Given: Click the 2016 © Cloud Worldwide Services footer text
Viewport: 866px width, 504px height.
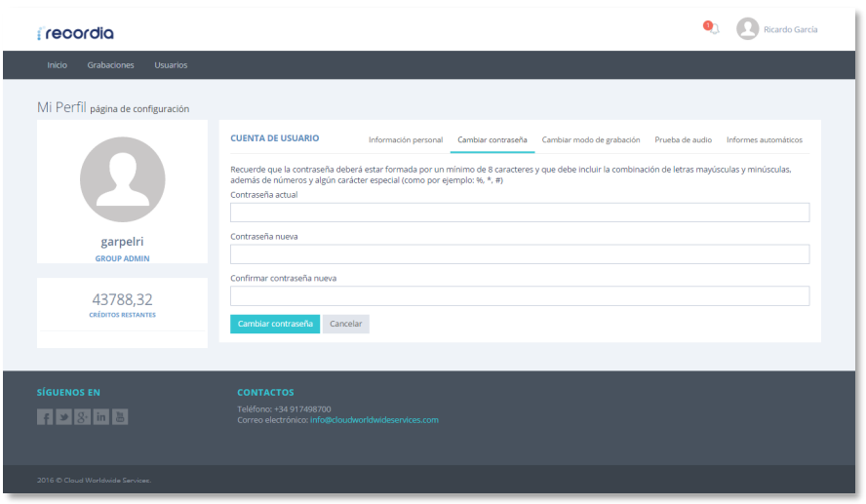Looking at the screenshot, I should (x=94, y=481).
